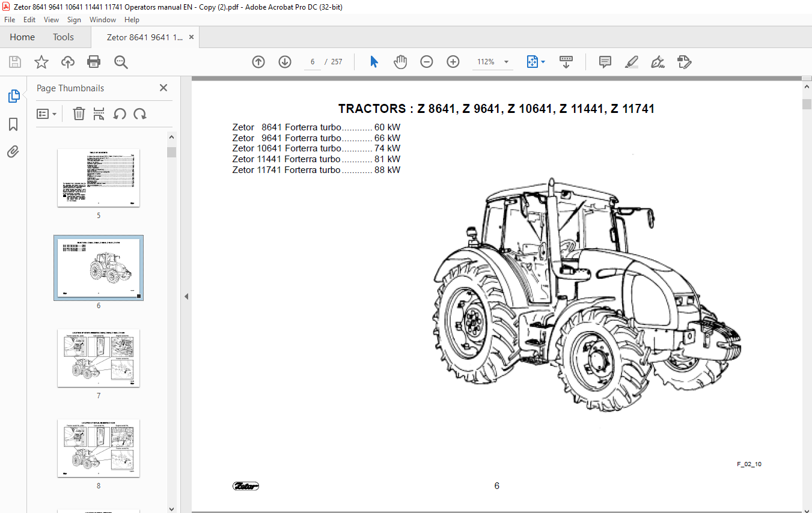Image resolution: width=812 pixels, height=513 pixels.
Task: Add bookmark star icon in toolbar
Action: [x=41, y=62]
